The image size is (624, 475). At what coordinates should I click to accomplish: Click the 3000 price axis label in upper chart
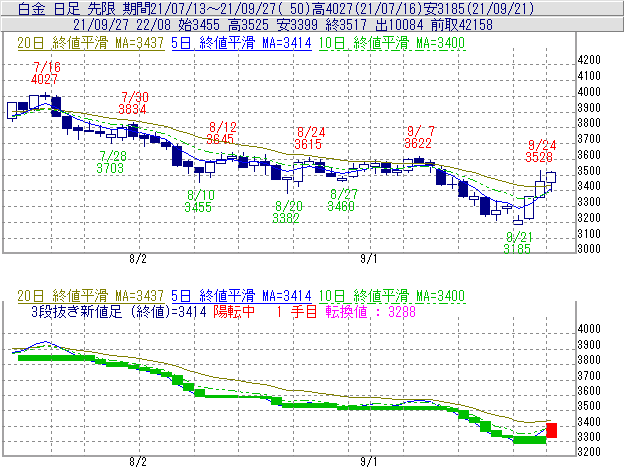tap(589, 249)
